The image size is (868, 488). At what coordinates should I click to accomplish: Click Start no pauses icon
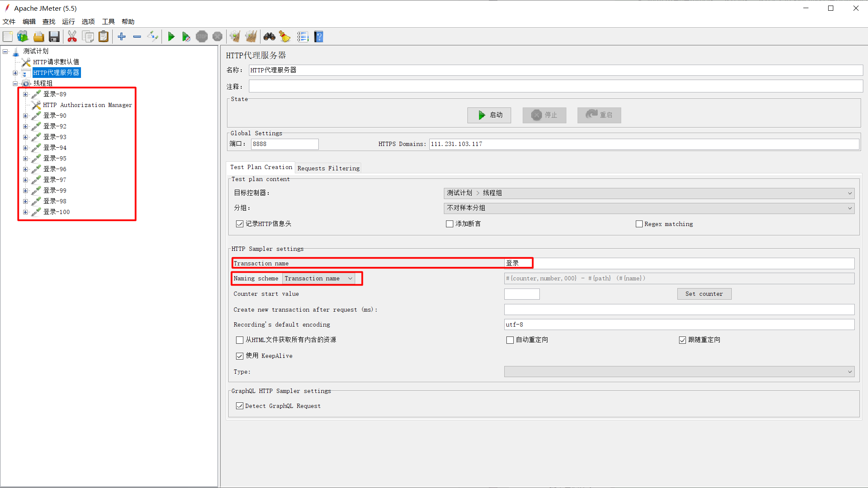186,37
